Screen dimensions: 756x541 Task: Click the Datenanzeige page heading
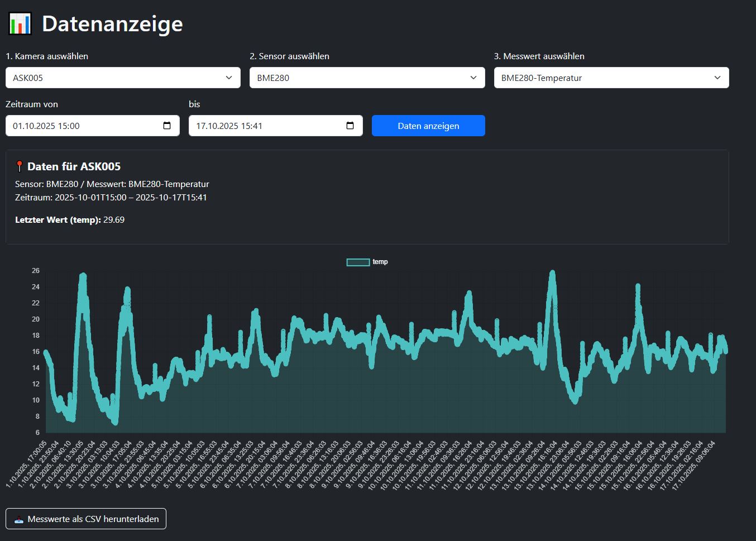tap(112, 23)
